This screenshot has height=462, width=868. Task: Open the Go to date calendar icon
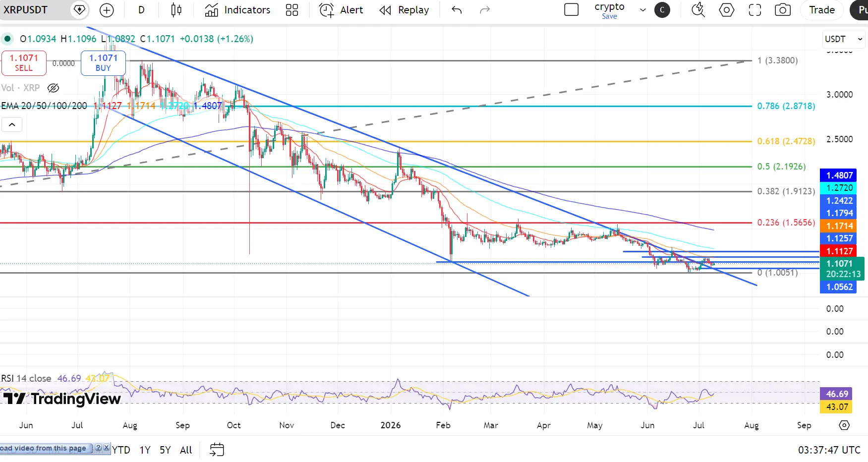(217, 450)
